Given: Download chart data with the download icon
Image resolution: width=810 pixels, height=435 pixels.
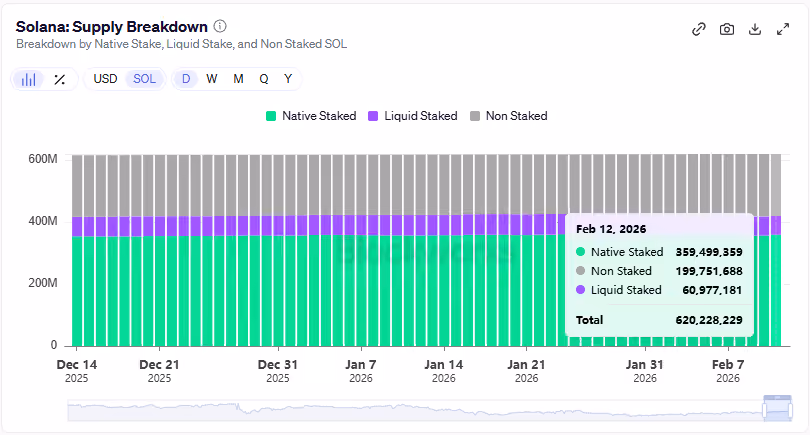Looking at the screenshot, I should click(x=755, y=29).
